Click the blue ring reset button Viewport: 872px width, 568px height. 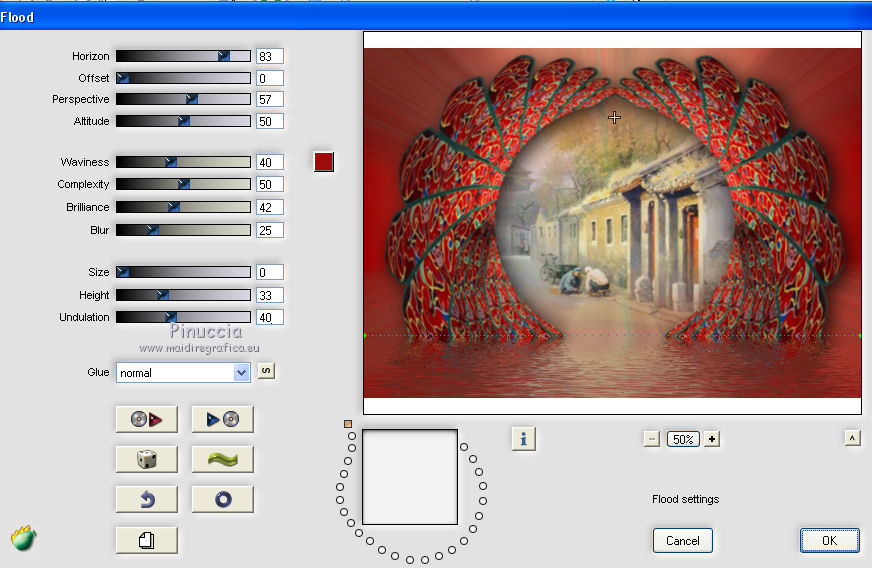click(x=222, y=500)
